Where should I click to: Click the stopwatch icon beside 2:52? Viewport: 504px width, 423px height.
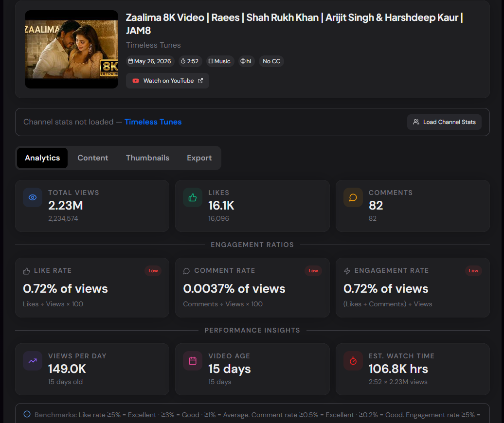(183, 61)
